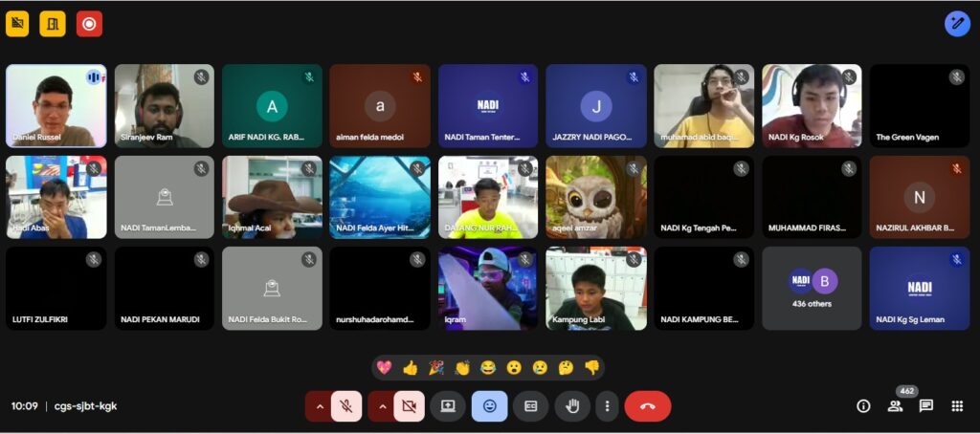Screen dimensions: 980x434
Task: Open the three-dot more options menu
Action: click(607, 406)
